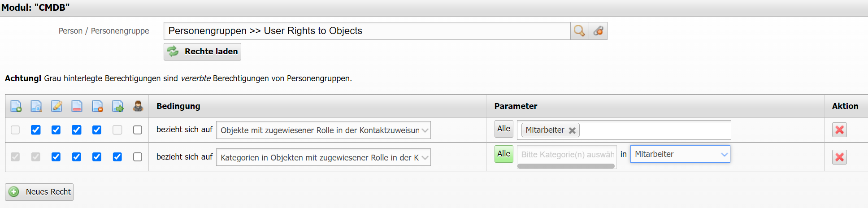Remove the Mitarbeiter tag from first row
868x208 pixels.
[572, 130]
